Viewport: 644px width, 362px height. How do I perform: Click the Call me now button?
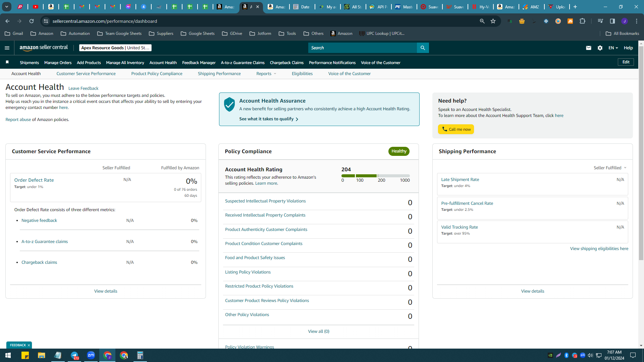pos(456,129)
